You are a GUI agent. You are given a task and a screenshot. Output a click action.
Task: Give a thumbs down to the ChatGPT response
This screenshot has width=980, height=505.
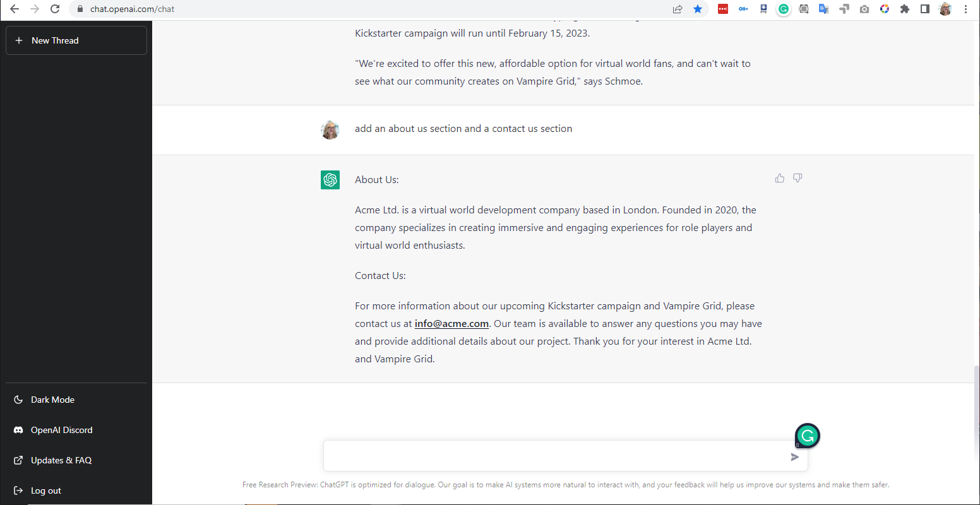[x=797, y=178]
